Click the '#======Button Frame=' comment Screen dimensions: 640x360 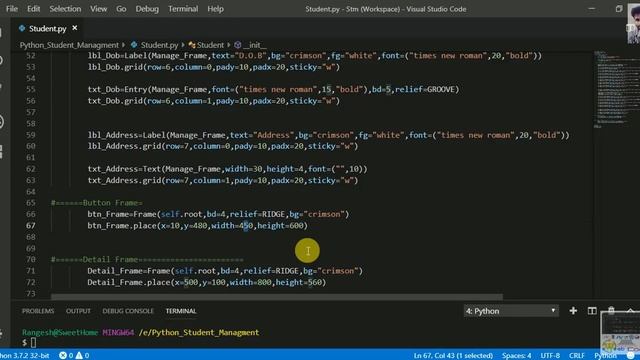click(x=97, y=203)
